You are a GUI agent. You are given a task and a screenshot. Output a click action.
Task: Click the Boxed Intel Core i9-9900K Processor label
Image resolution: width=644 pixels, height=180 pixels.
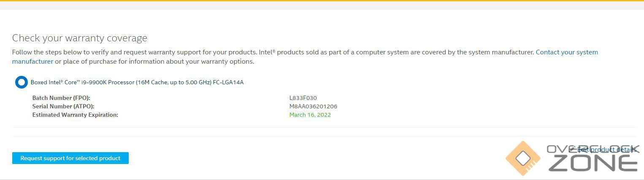137,82
